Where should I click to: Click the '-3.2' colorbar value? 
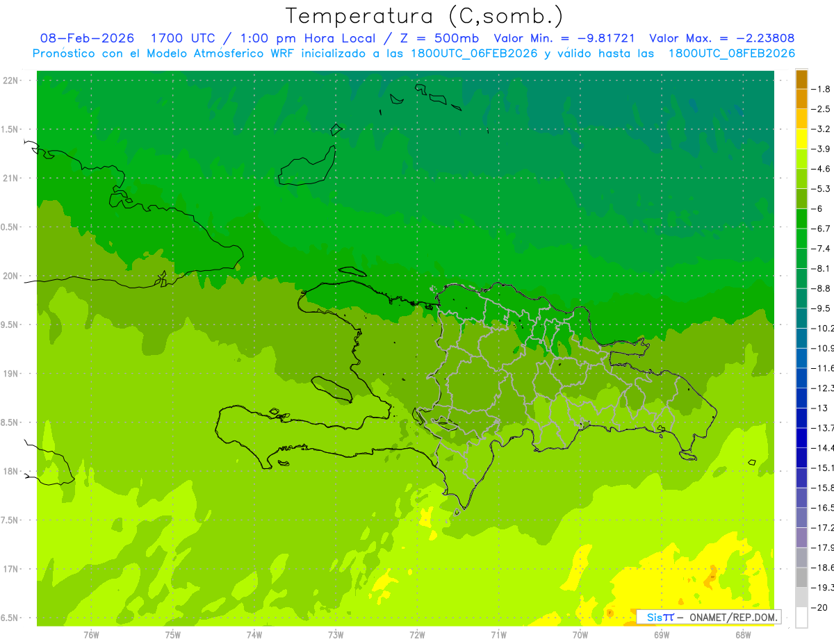821,129
